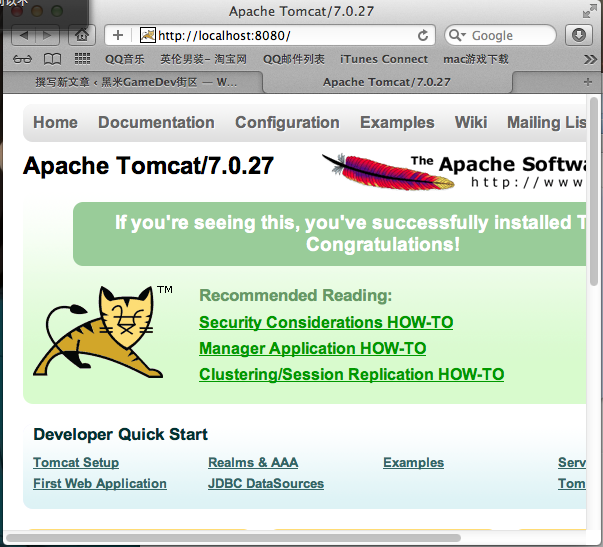Open Clustering/Session Replication HOW-TO link

(x=351, y=374)
